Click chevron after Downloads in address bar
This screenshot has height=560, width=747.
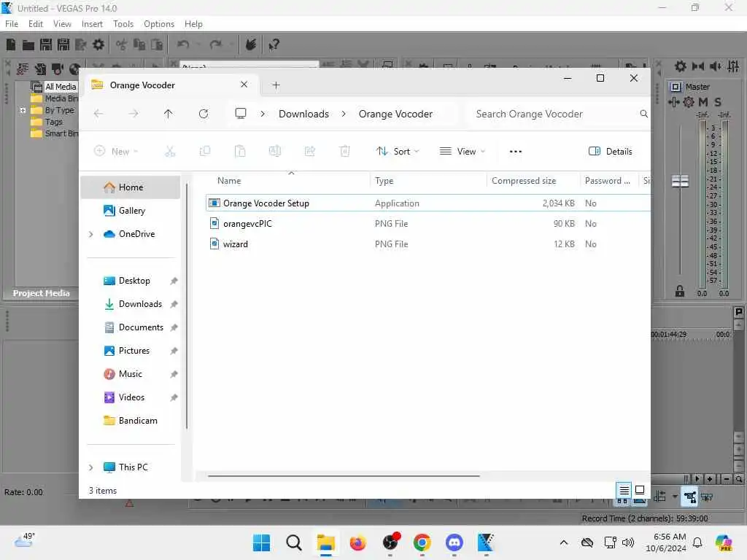pos(344,114)
